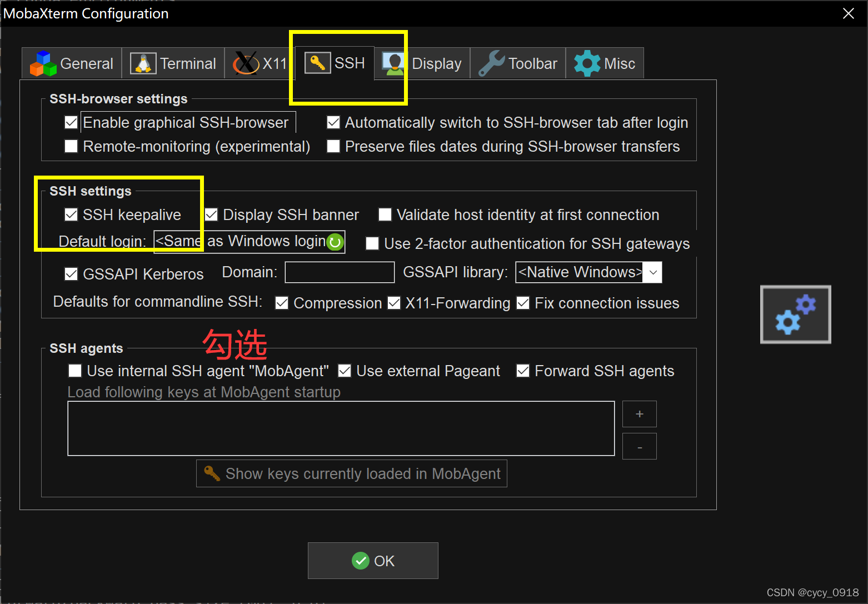This screenshot has width=868, height=604.
Task: Select the Display tab's monitor icon
Action: [394, 63]
